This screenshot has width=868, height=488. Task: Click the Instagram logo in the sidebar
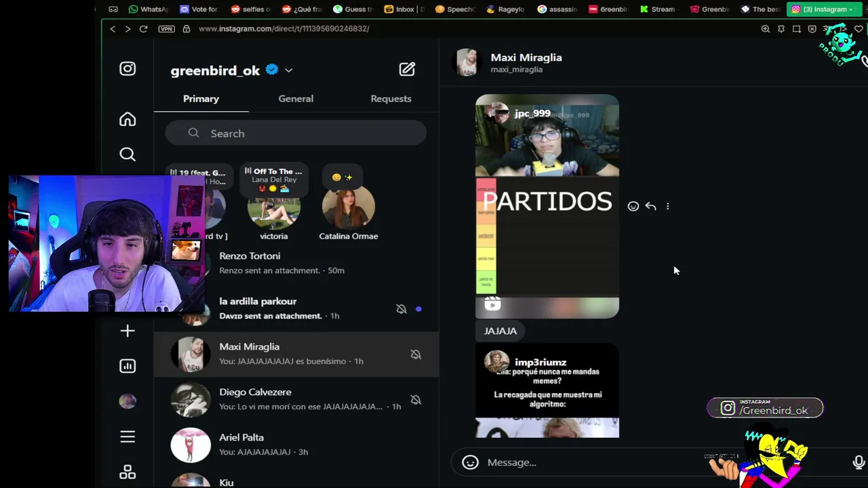[127, 69]
